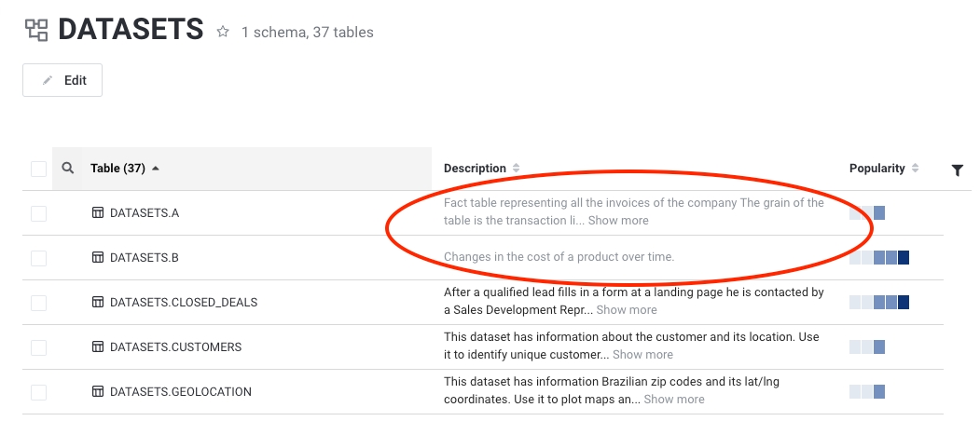The height and width of the screenshot is (421, 980).
Task: Click the search magnifier icon in table header
Action: 67,169
